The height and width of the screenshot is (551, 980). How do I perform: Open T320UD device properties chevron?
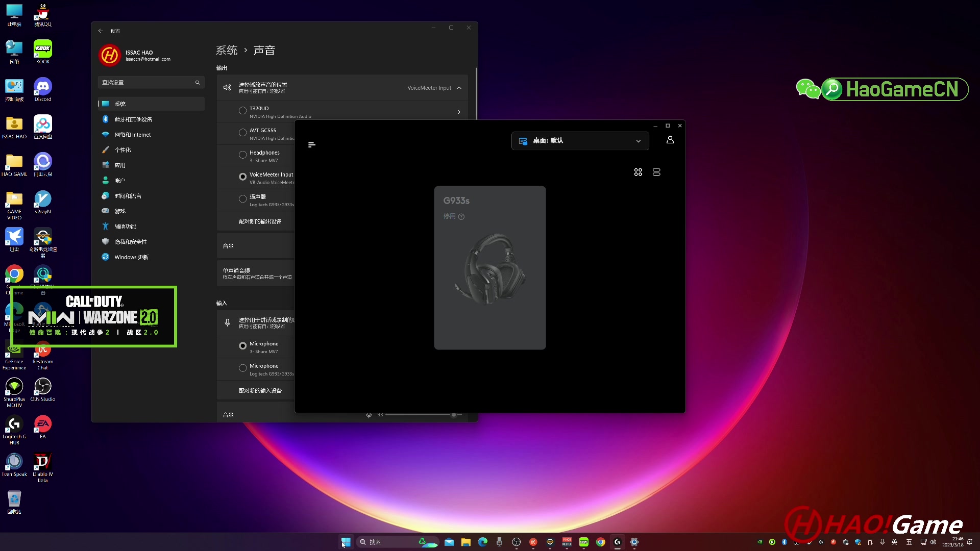point(459,112)
